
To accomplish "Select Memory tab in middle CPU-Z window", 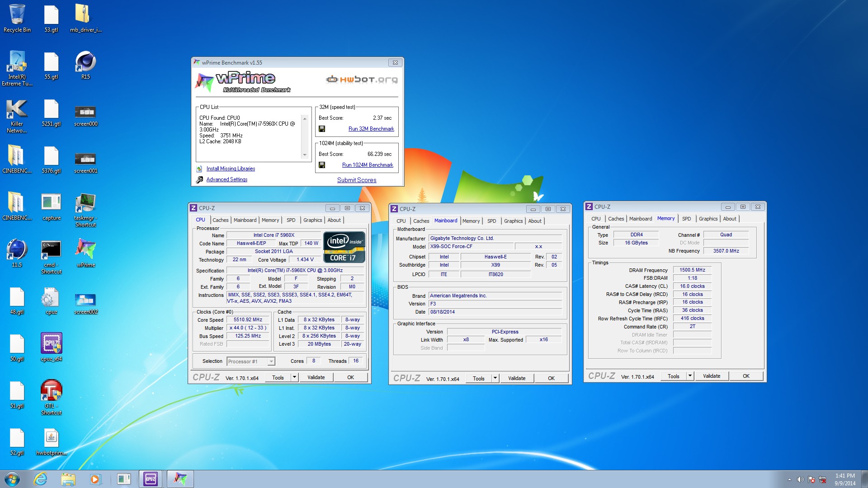I will click(x=471, y=221).
